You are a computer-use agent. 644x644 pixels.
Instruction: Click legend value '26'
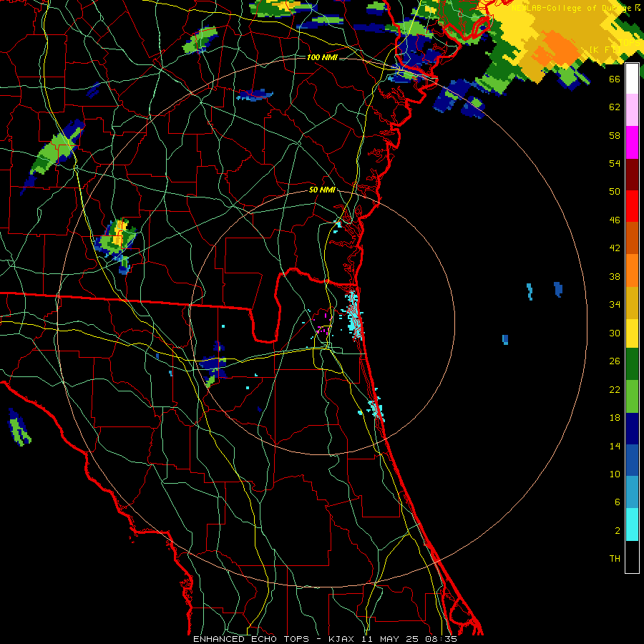(x=615, y=361)
